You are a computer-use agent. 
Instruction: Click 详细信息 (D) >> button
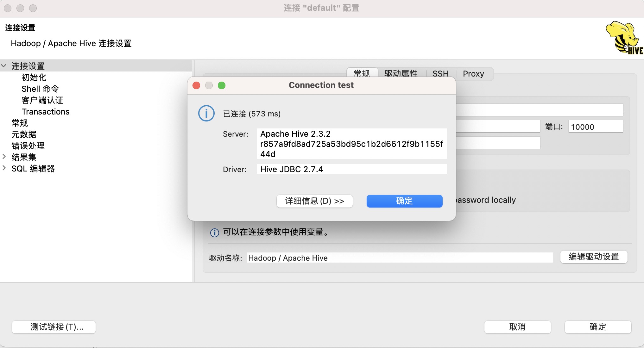(x=315, y=201)
